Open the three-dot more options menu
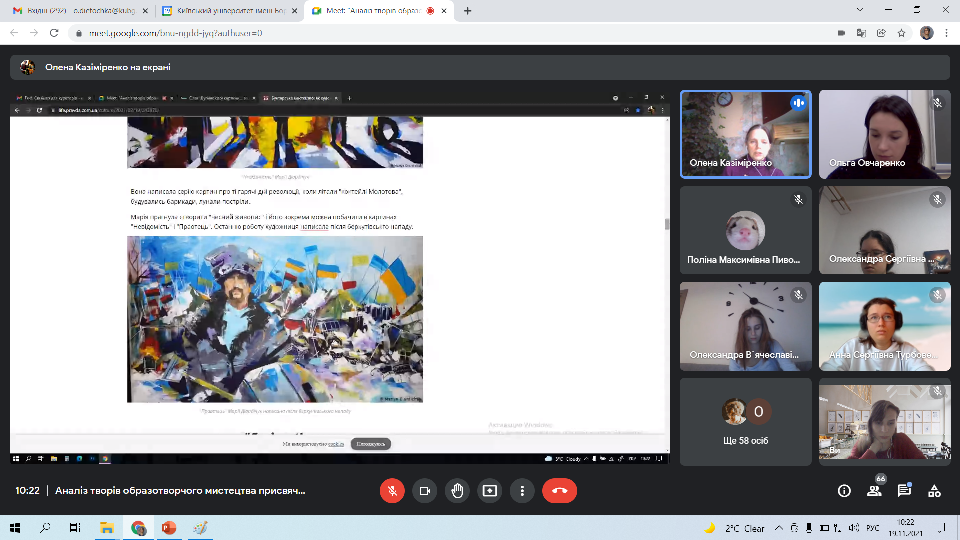Viewport: 960px width, 540px height. (521, 491)
